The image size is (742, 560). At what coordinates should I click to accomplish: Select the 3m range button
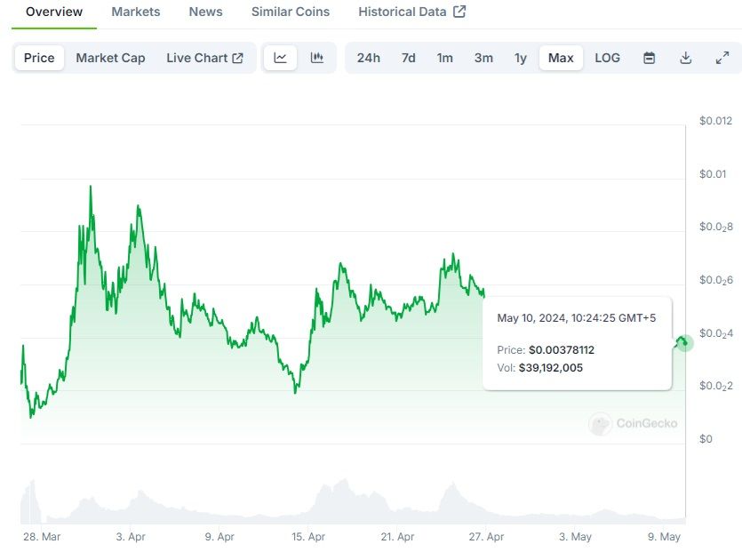click(x=483, y=58)
